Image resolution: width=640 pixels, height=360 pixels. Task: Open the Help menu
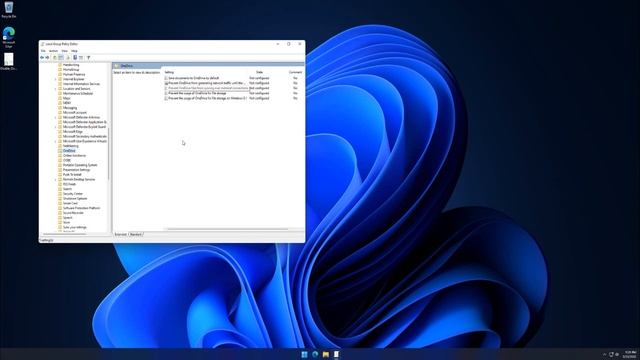click(74, 51)
